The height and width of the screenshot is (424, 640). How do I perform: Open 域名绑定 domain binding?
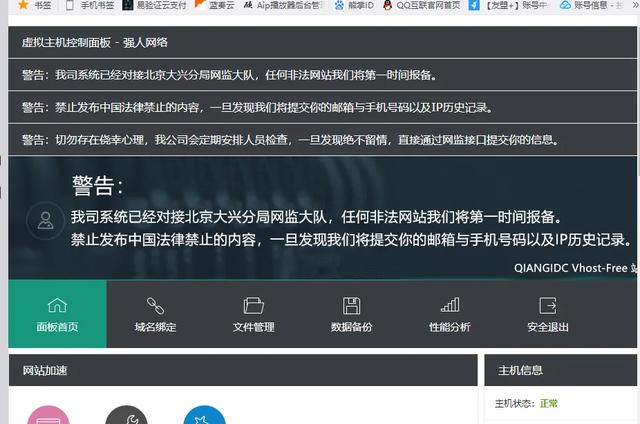click(156, 313)
